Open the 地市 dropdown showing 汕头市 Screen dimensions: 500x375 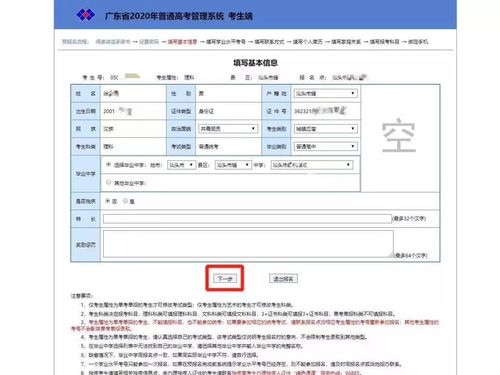(x=181, y=165)
